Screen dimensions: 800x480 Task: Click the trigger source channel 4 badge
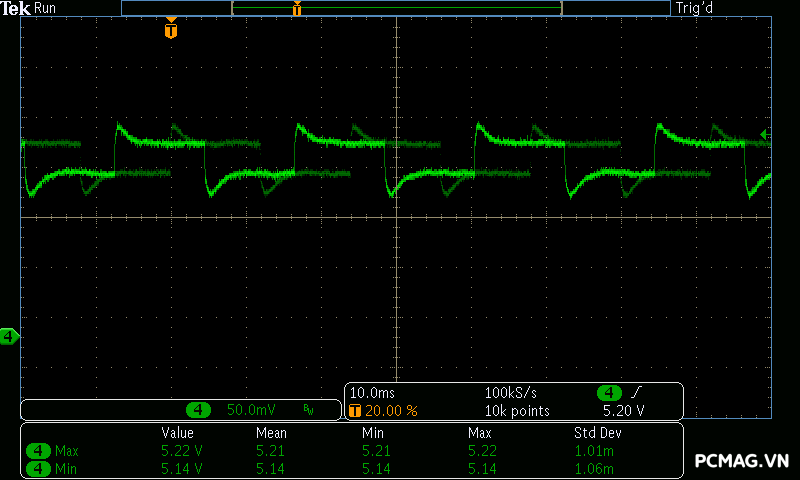click(609, 393)
